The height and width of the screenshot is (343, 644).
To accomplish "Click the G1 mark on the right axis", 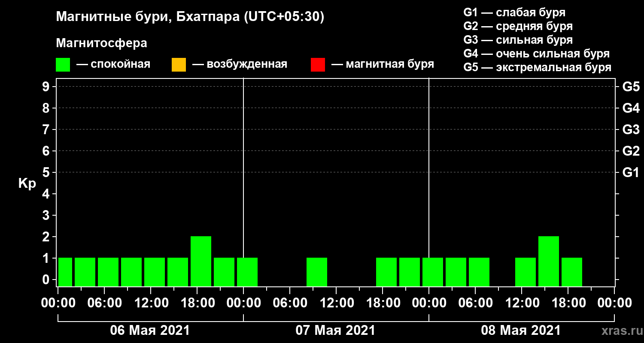I will 631,172.
